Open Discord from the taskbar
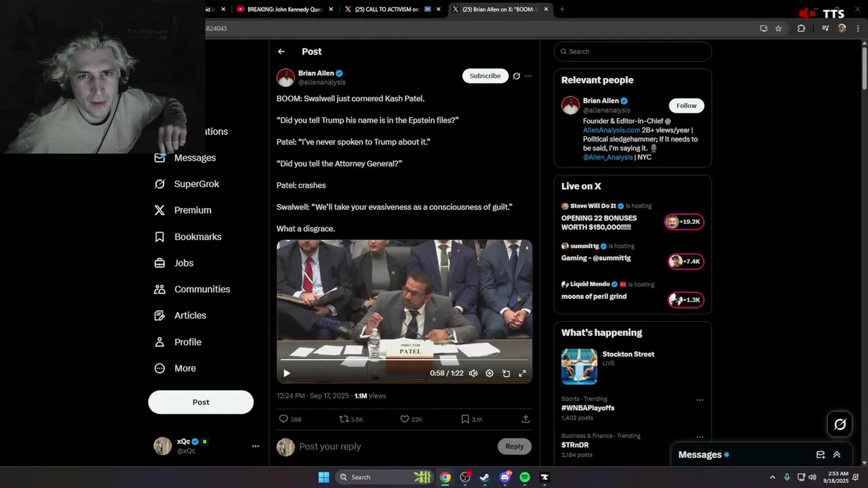Viewport: 868px width, 488px height. point(505,477)
